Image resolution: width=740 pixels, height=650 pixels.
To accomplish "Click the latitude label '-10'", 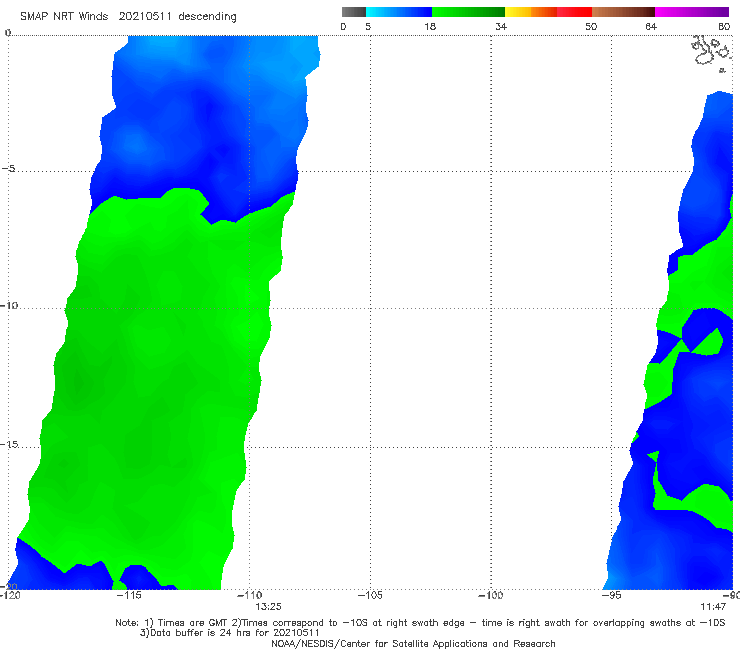I will pos(8,305).
